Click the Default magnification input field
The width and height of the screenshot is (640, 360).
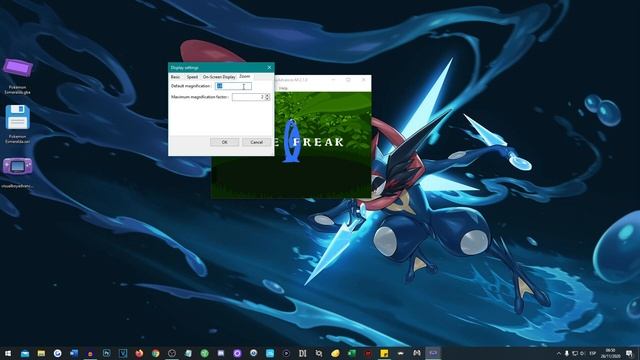coord(233,86)
